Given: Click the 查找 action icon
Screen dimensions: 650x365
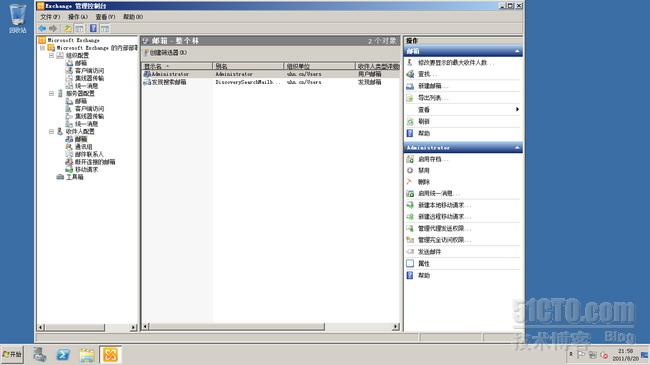Looking at the screenshot, I should (410, 74).
